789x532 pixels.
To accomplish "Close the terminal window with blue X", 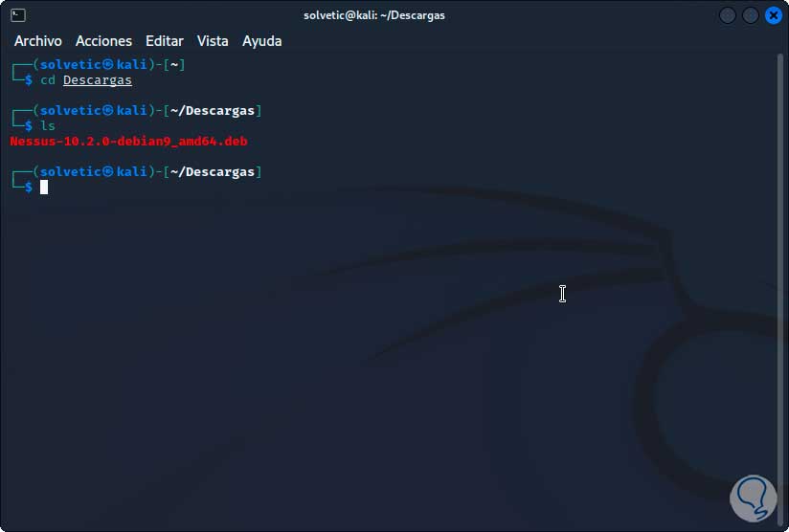I will click(x=774, y=15).
